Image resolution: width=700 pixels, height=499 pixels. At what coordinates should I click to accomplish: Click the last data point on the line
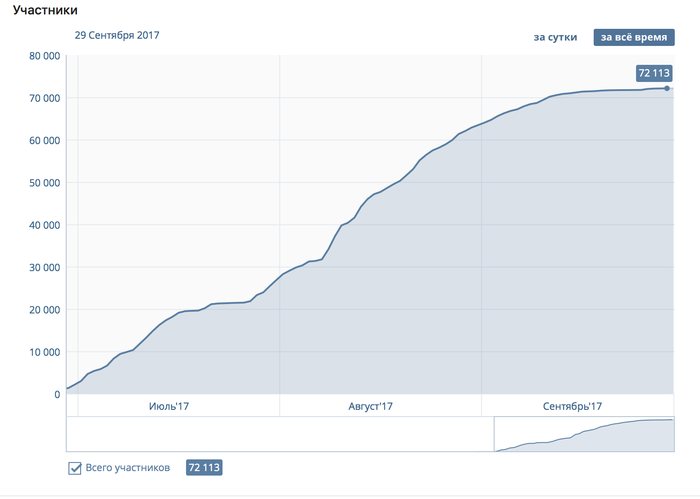click(667, 89)
